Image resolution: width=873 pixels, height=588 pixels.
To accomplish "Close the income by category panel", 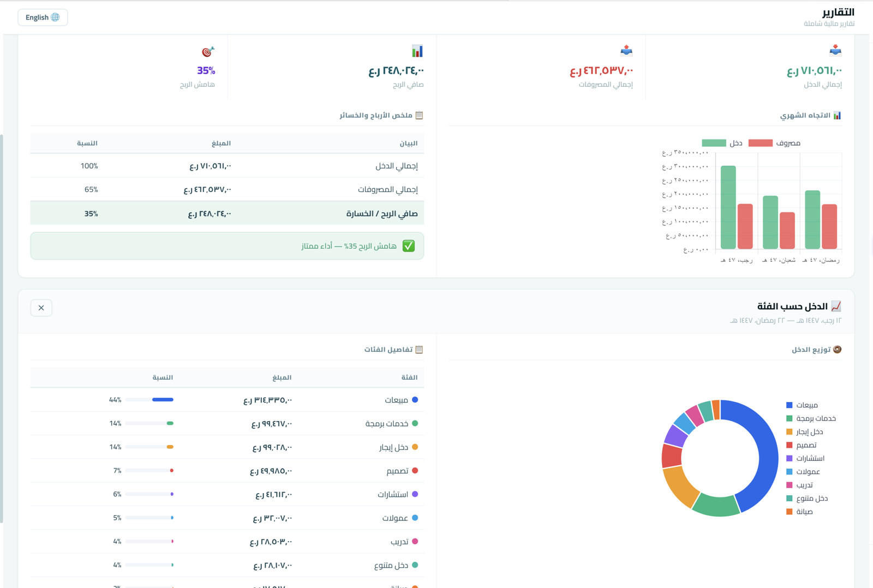I will pyautogui.click(x=41, y=308).
